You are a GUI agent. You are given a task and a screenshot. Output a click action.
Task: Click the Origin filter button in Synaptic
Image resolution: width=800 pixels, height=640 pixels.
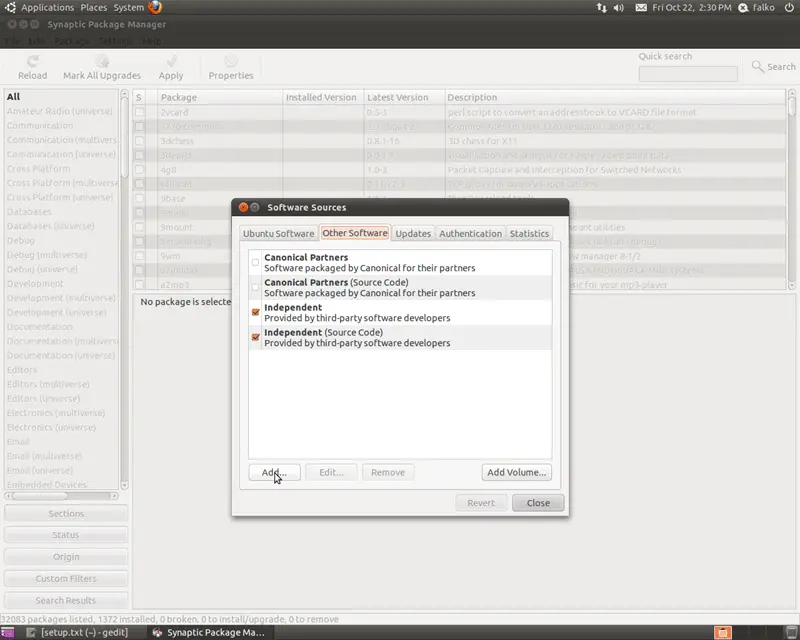[x=66, y=557]
